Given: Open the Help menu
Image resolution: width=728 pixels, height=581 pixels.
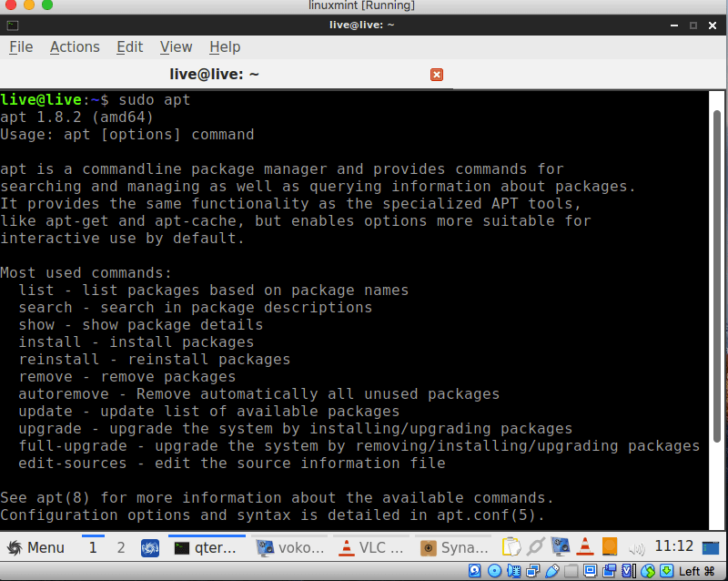Looking at the screenshot, I should point(225,47).
